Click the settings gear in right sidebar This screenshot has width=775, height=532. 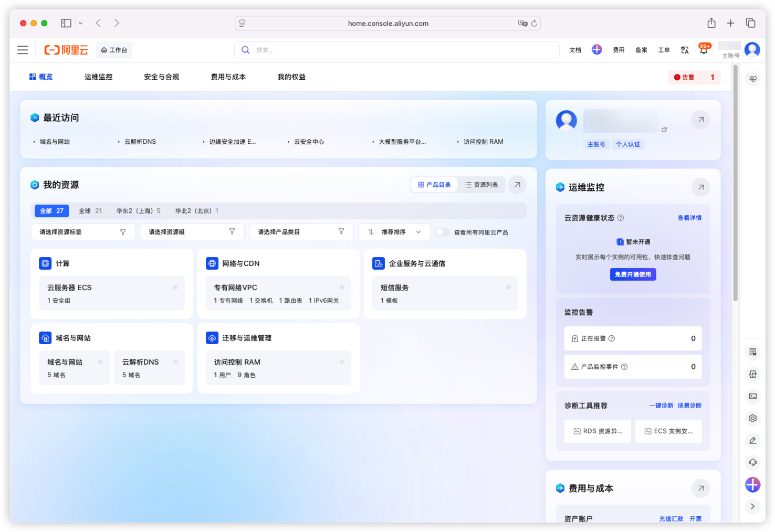tap(753, 418)
